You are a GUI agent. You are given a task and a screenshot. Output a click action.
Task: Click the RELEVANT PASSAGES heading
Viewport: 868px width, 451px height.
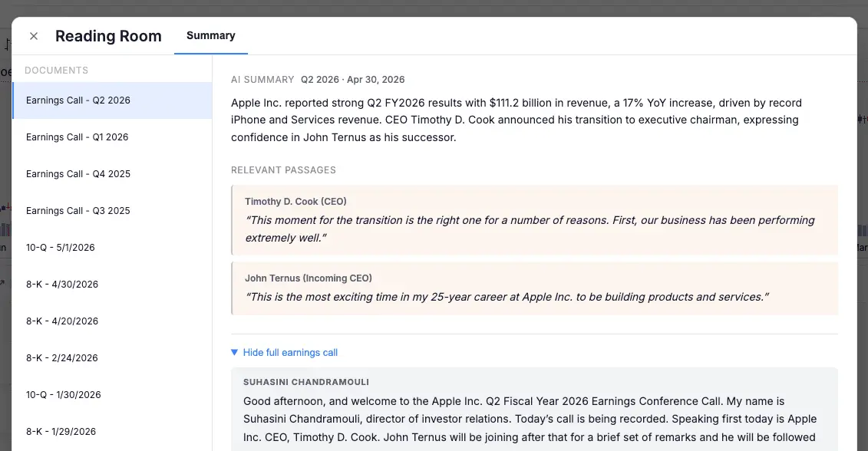tap(283, 170)
